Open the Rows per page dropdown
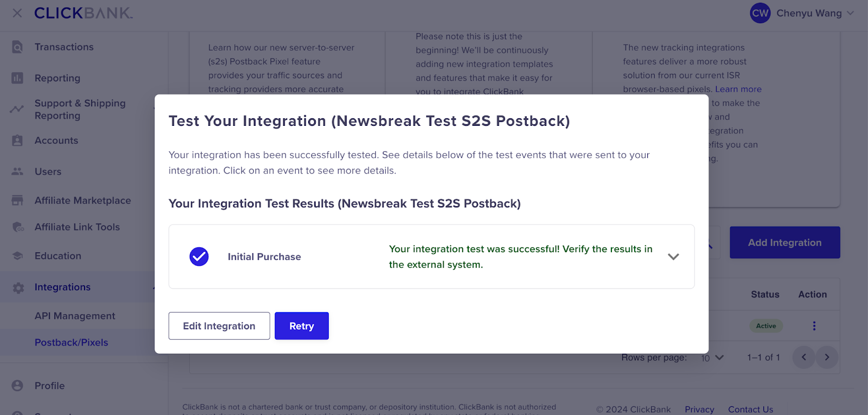Viewport: 868px width, 415px height. 712,357
